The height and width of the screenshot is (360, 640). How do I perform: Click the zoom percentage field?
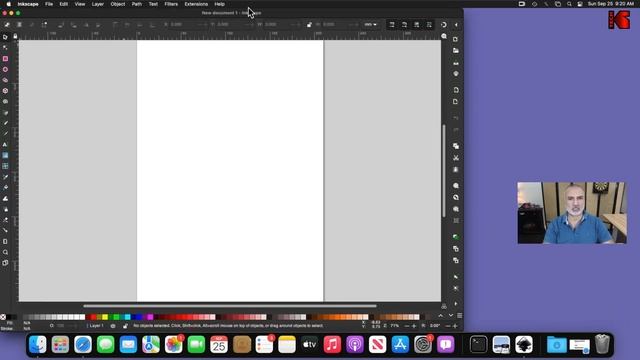pyautogui.click(x=395, y=326)
